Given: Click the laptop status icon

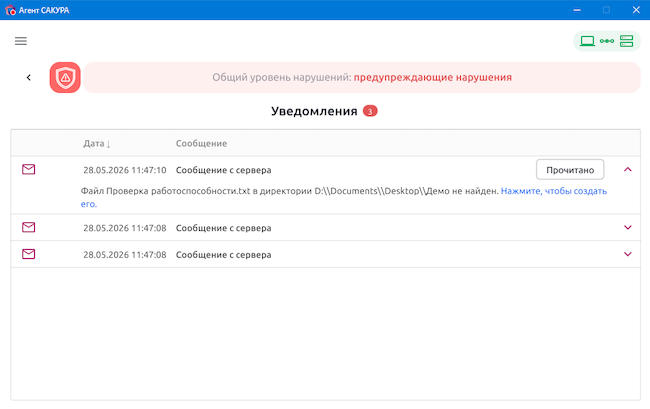Looking at the screenshot, I should (x=587, y=41).
